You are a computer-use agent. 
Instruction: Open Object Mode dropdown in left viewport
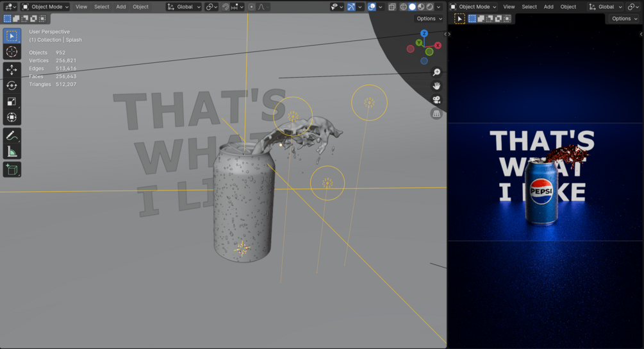coord(45,6)
